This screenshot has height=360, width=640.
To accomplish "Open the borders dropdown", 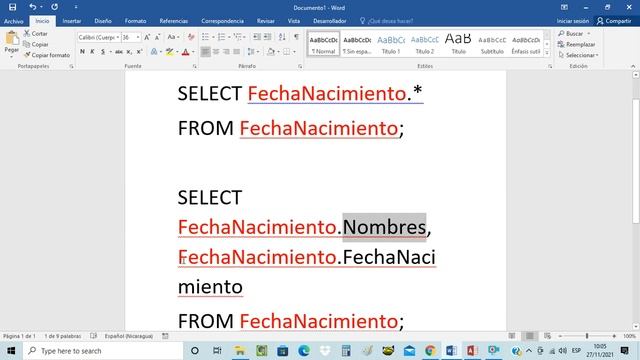I will pos(294,52).
